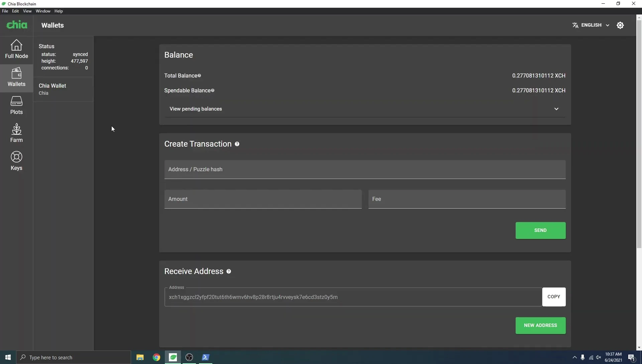The image size is (642, 364).
Task: Open OBS Studio from taskbar
Action: 189,357
